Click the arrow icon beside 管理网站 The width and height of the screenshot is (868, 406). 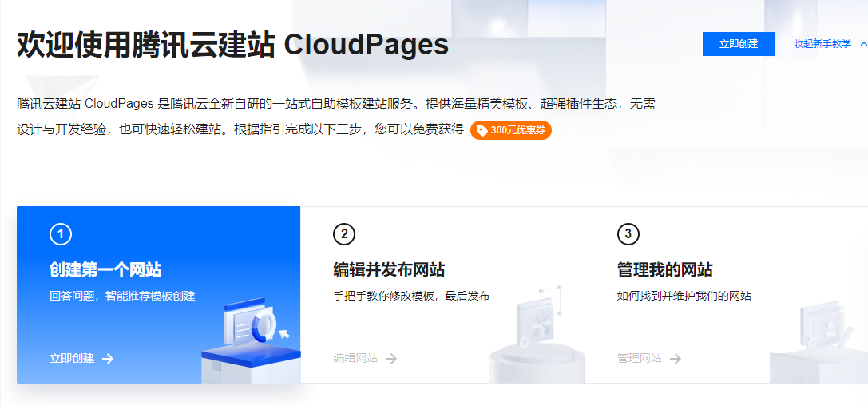point(676,359)
